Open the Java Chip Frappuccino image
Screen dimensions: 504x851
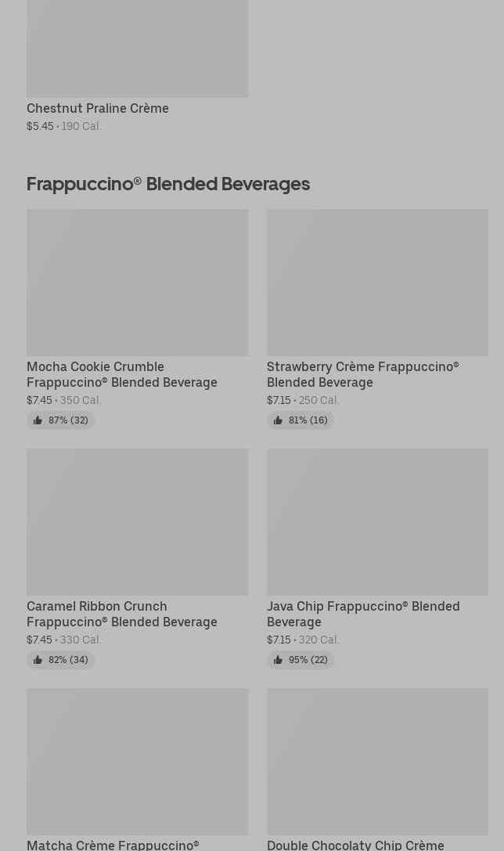click(x=377, y=522)
